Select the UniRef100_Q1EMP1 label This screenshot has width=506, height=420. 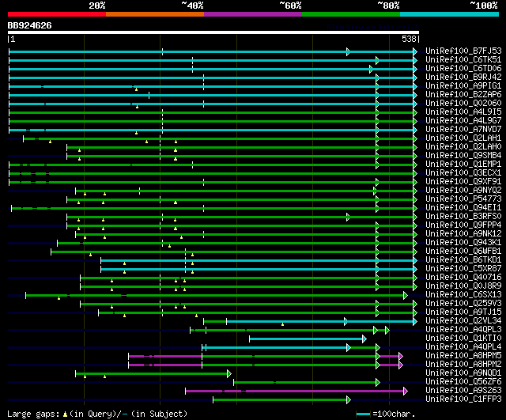point(463,165)
